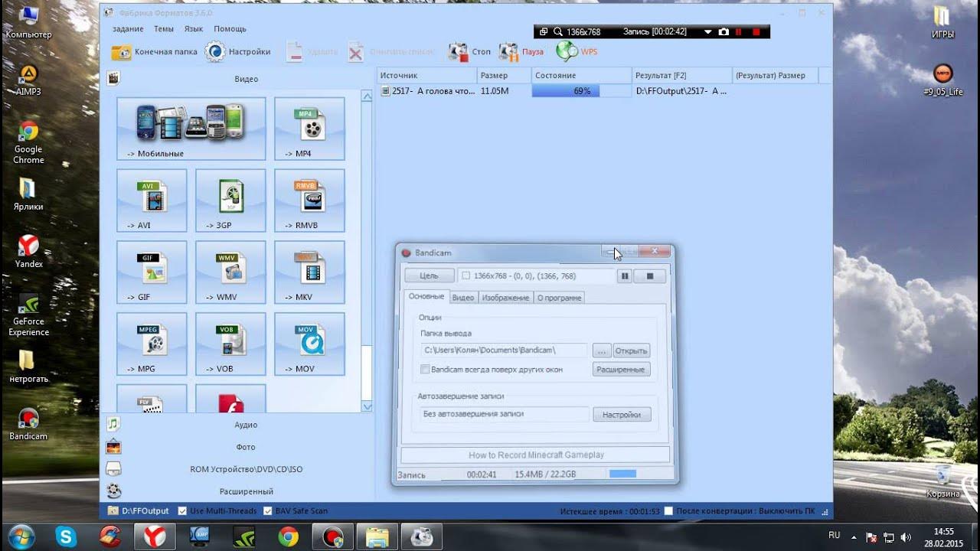This screenshot has width=980, height=551.
Task: Select the 3GP conversion tile
Action: (x=230, y=201)
